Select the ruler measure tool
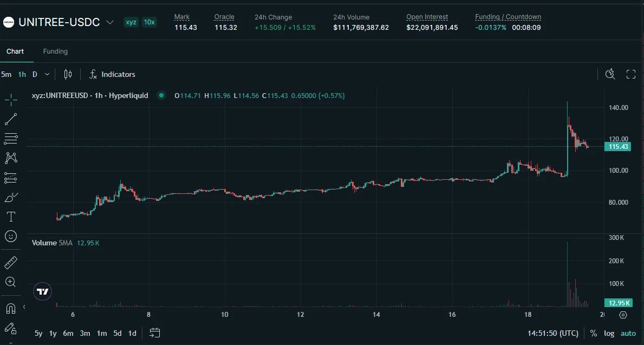The height and width of the screenshot is (345, 644). pos(11,263)
